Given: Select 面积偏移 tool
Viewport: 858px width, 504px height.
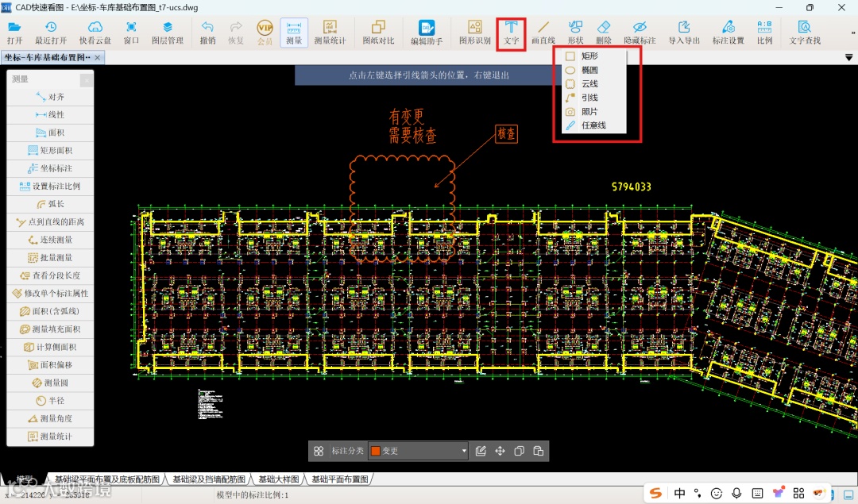Looking at the screenshot, I should click(50, 364).
